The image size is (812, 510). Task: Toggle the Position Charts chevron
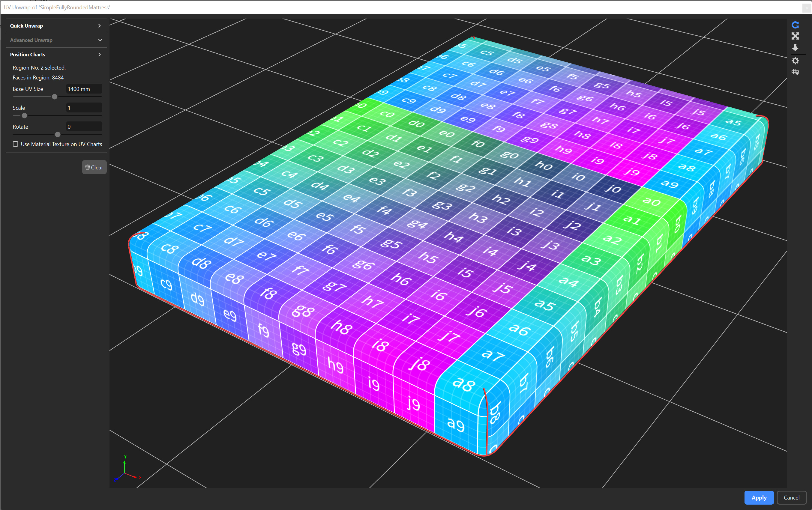(100, 55)
